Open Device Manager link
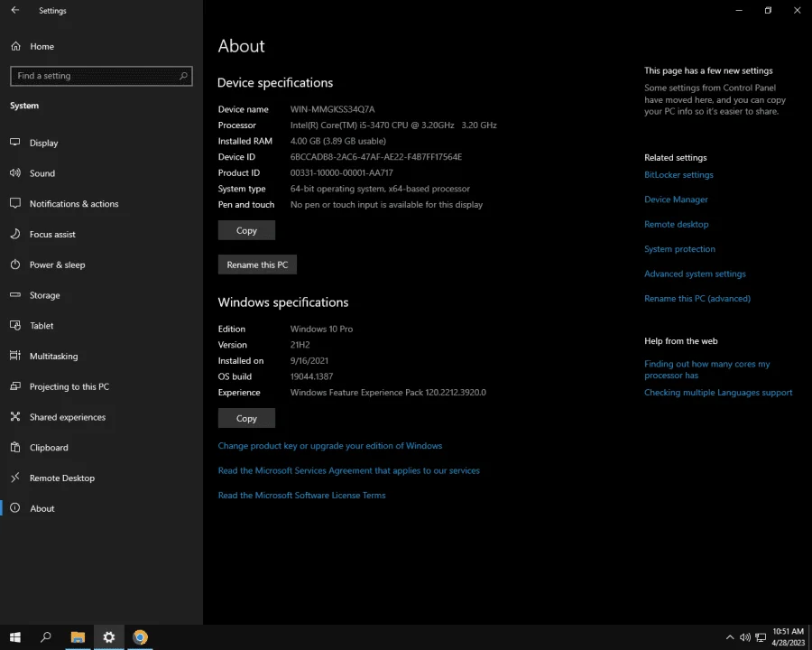This screenshot has height=650, width=812. [676, 199]
